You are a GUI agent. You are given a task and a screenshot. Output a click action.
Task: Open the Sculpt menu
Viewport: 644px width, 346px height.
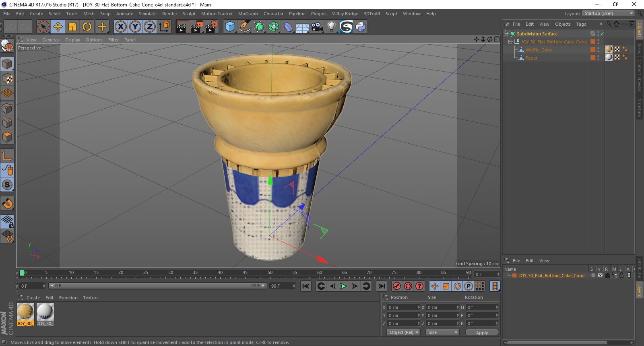tap(189, 14)
